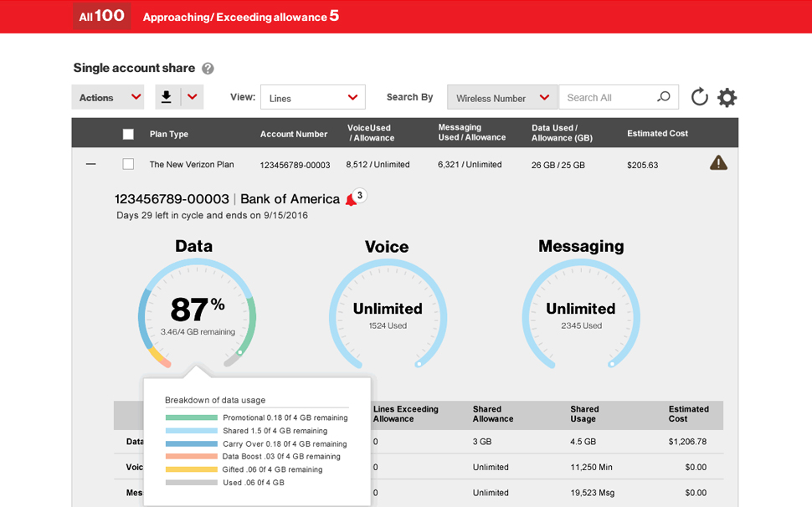Click the warning triangle on the plan row

[718, 163]
